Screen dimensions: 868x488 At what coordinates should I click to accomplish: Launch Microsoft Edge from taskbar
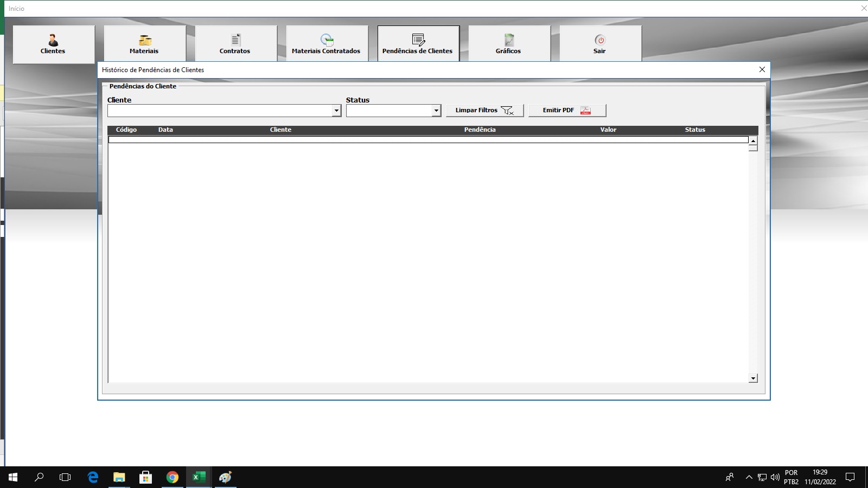point(93,477)
